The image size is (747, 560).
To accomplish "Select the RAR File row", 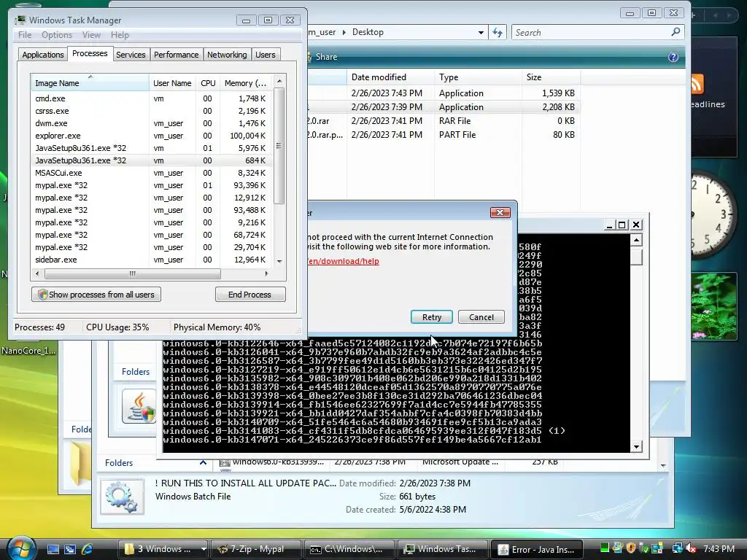I will (x=443, y=121).
